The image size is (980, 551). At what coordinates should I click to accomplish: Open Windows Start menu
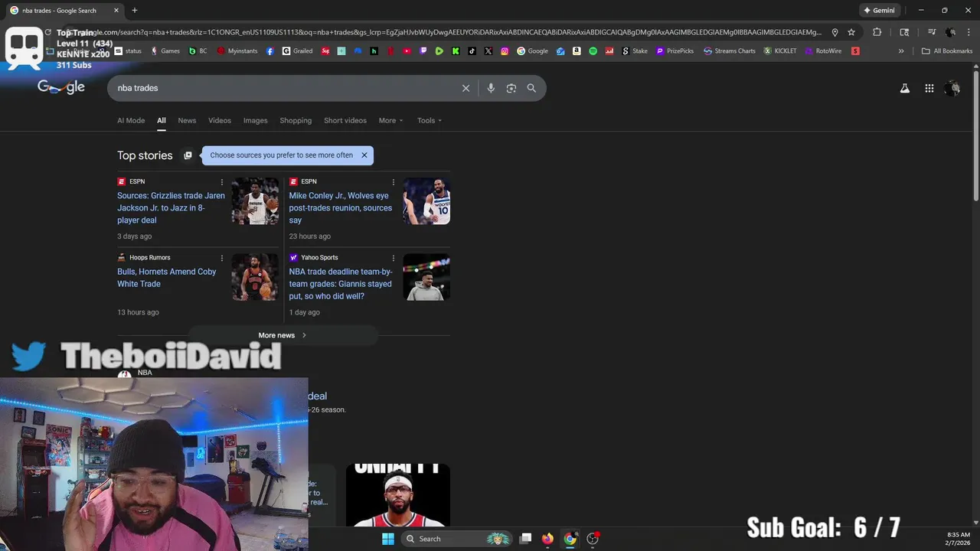tap(388, 539)
